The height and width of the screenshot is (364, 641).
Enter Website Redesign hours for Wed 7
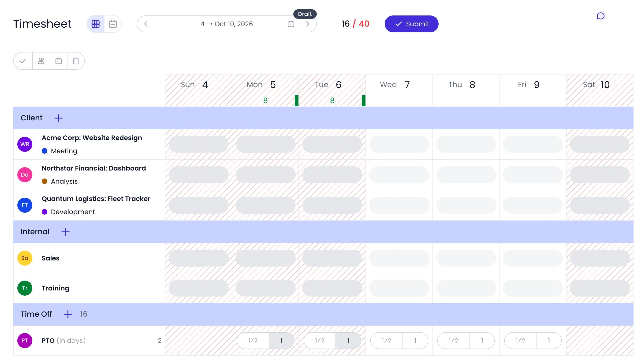(x=399, y=144)
